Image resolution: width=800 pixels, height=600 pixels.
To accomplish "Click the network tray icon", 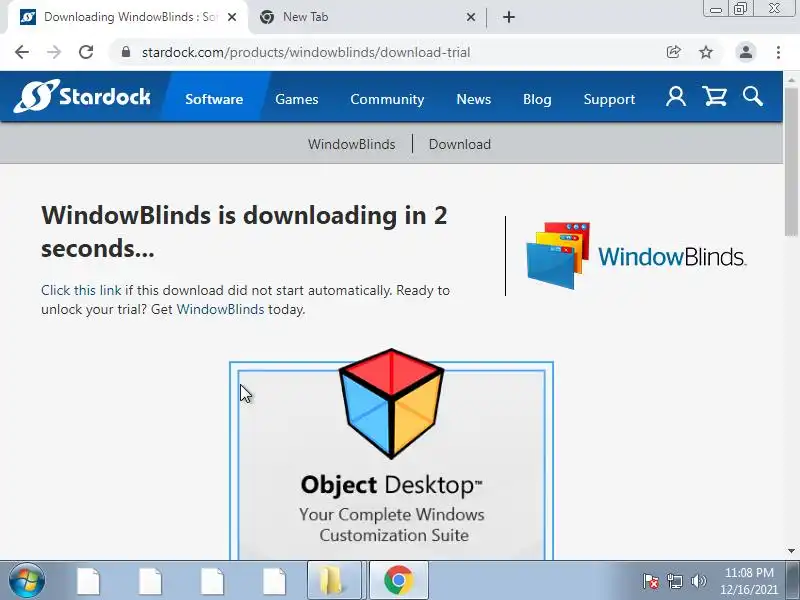I will [x=674, y=581].
